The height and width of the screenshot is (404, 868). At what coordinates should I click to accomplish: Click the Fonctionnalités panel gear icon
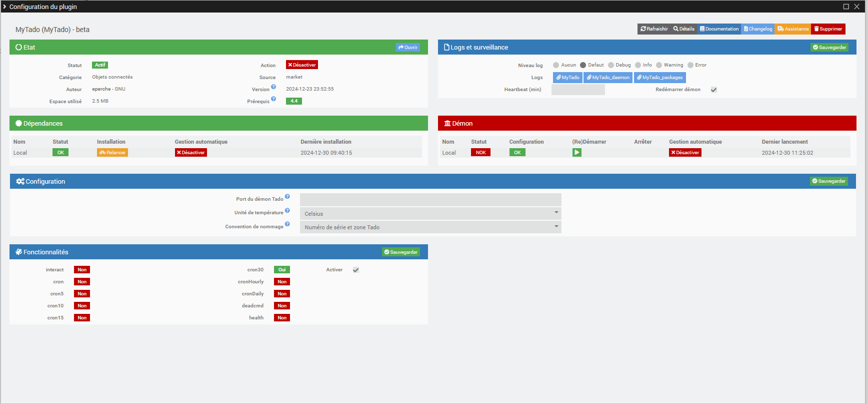pyautogui.click(x=18, y=252)
